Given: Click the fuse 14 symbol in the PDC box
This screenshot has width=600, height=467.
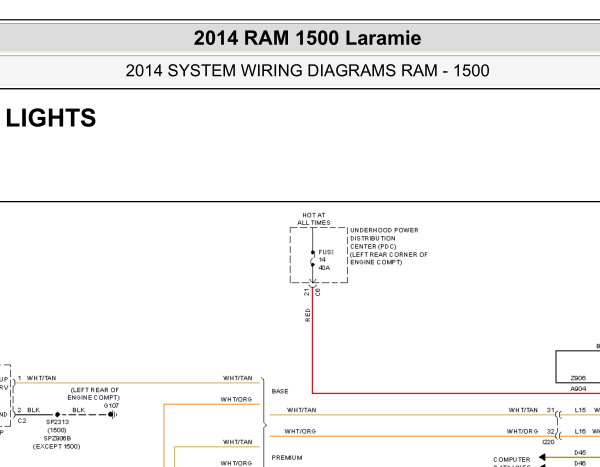Looking at the screenshot, I should pyautogui.click(x=313, y=258).
